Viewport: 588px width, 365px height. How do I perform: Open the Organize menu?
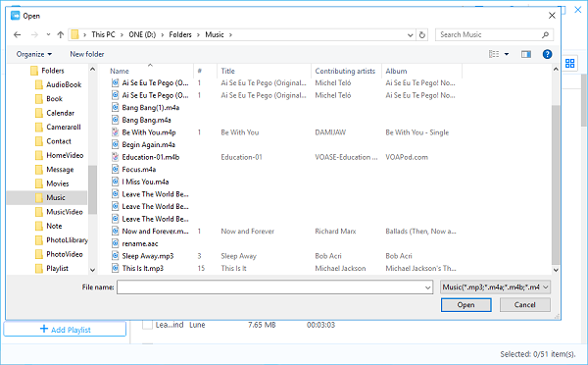click(x=33, y=54)
